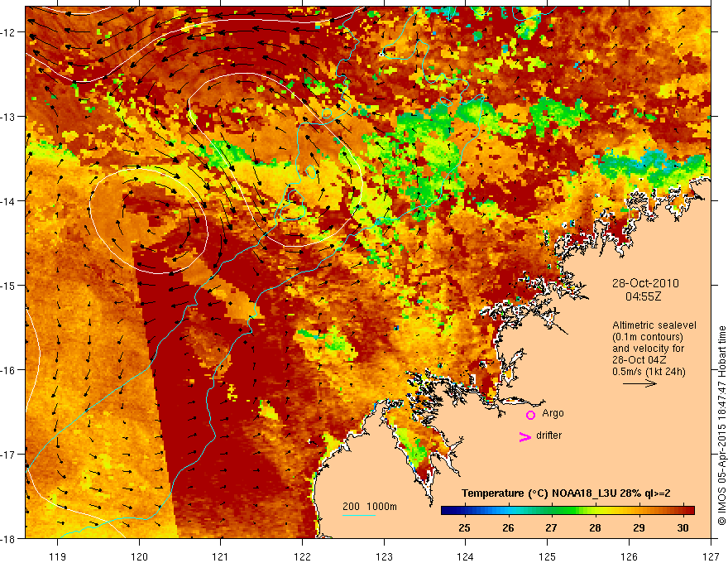Click longitude axis label 126

(x=629, y=556)
